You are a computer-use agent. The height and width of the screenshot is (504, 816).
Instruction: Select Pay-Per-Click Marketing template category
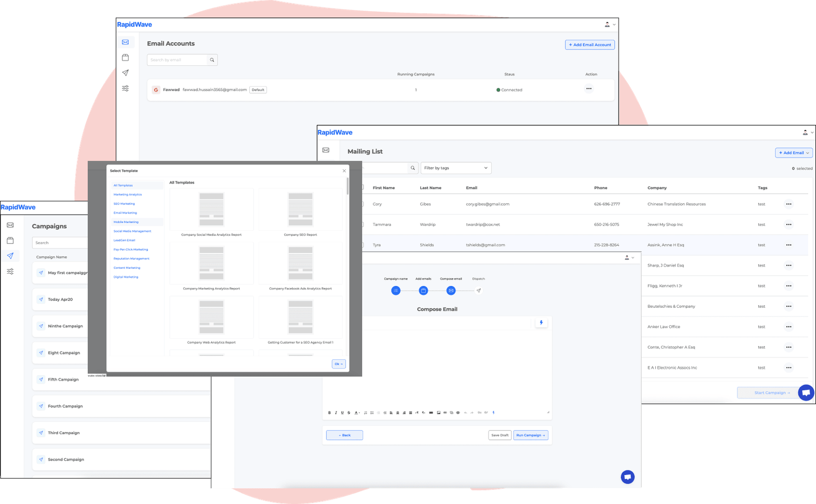[x=131, y=250]
